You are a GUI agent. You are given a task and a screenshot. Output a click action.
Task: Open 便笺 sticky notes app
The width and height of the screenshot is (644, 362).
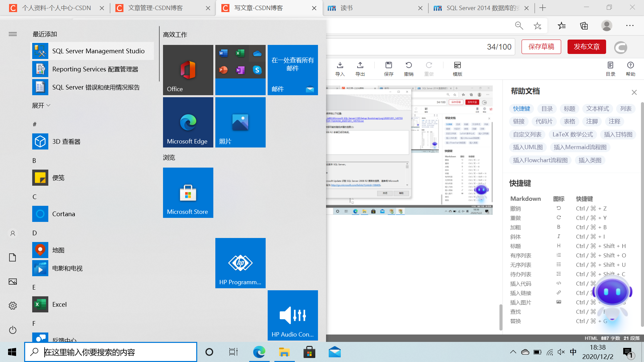[x=93, y=178]
